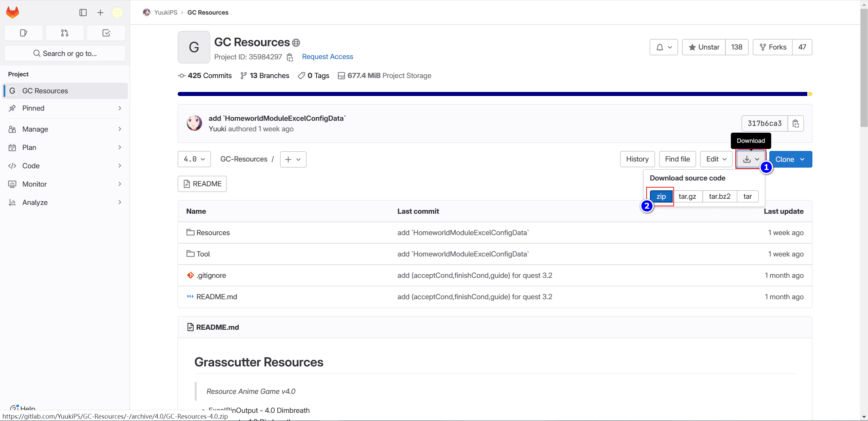The image size is (868, 421).
Task: Open the assigned issues shortcut
Action: click(23, 33)
